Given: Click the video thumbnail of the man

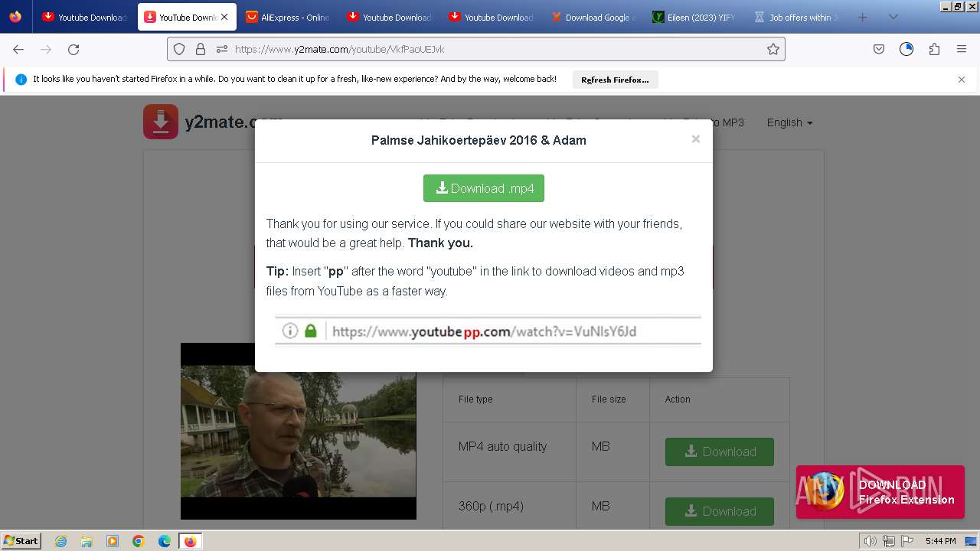Looking at the screenshot, I should click(299, 432).
